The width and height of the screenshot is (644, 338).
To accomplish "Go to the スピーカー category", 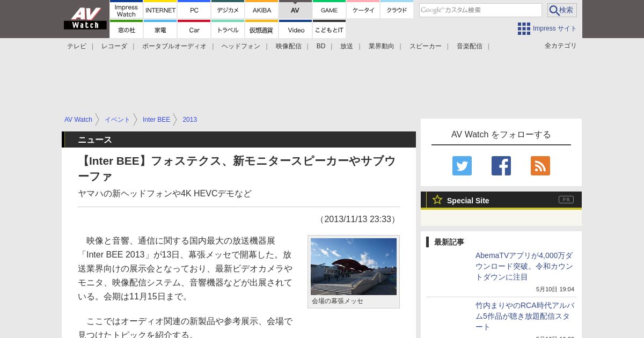I will [426, 46].
